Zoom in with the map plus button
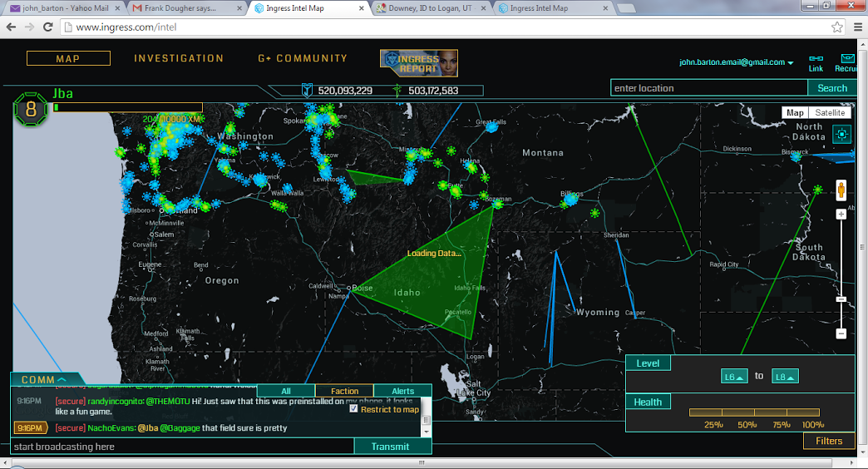This screenshot has width=868, height=469. tap(841, 215)
